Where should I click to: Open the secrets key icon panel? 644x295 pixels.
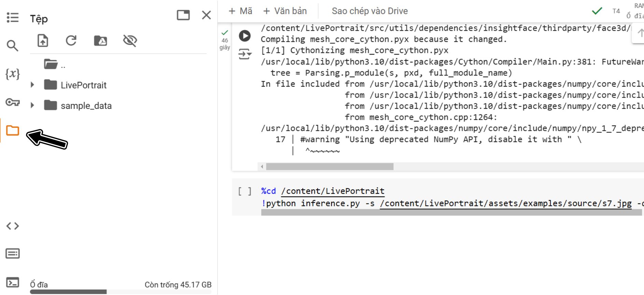coord(13,102)
